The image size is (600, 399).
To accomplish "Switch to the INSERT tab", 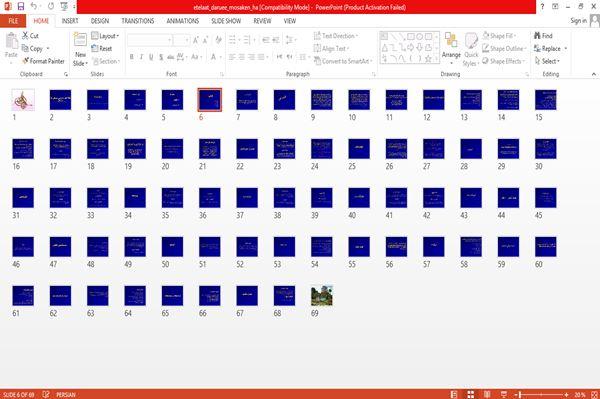I will coord(70,21).
